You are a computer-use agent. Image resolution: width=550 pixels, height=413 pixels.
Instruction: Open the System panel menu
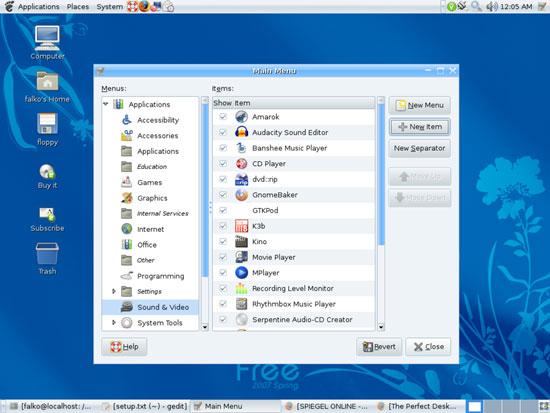(x=110, y=6)
